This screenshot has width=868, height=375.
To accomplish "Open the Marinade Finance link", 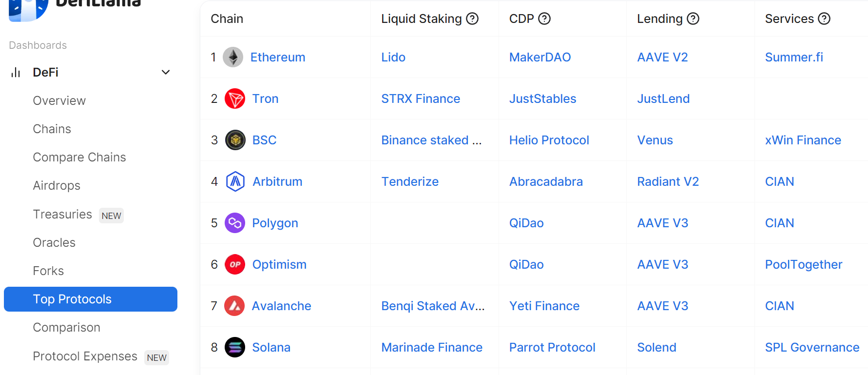I will (x=432, y=347).
